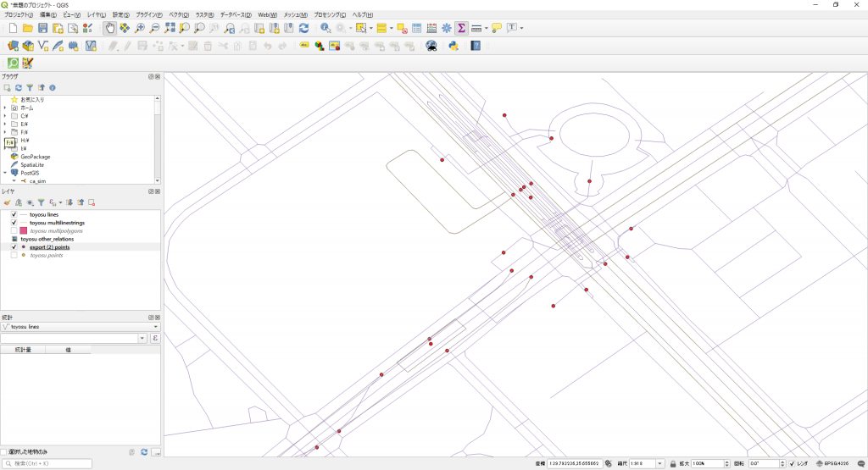Screen dimensions: 868x470
Task: Open the Plugins menu
Action: (149, 15)
